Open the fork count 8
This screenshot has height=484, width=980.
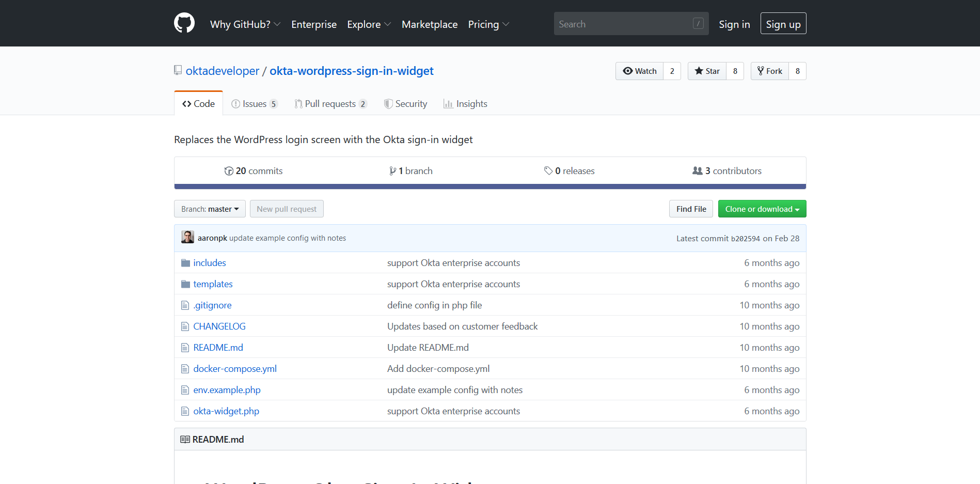click(798, 71)
